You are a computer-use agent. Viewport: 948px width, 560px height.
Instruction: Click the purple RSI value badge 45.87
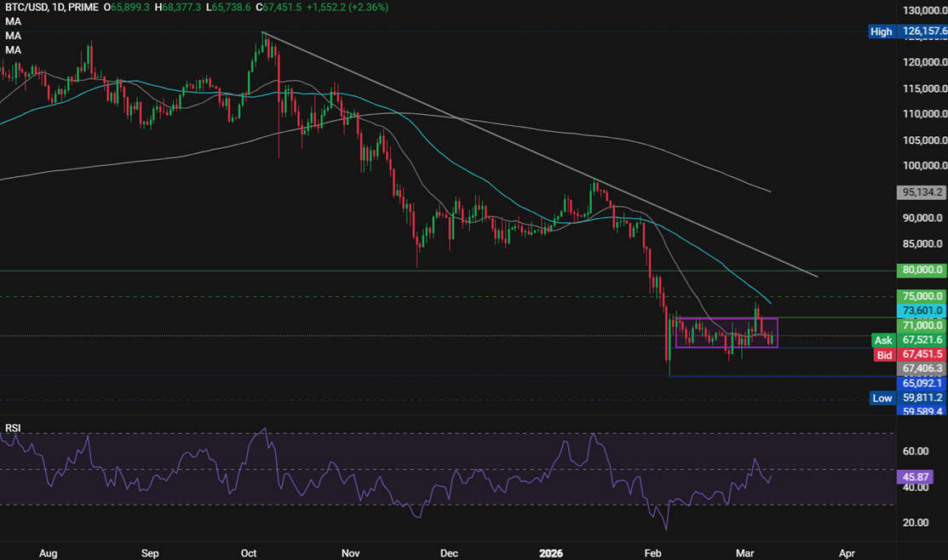coord(914,477)
